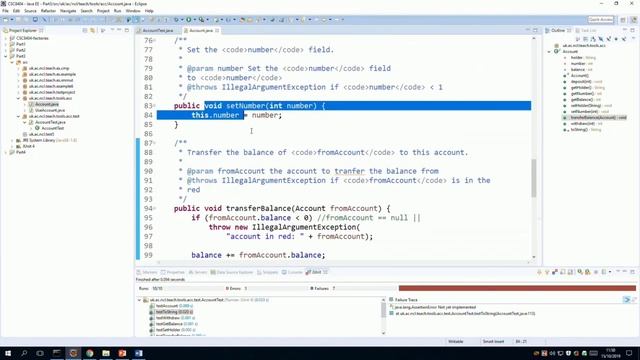Toggle Sort in the Outline toolbar
The height and width of the screenshot is (360, 640).
point(593,39)
